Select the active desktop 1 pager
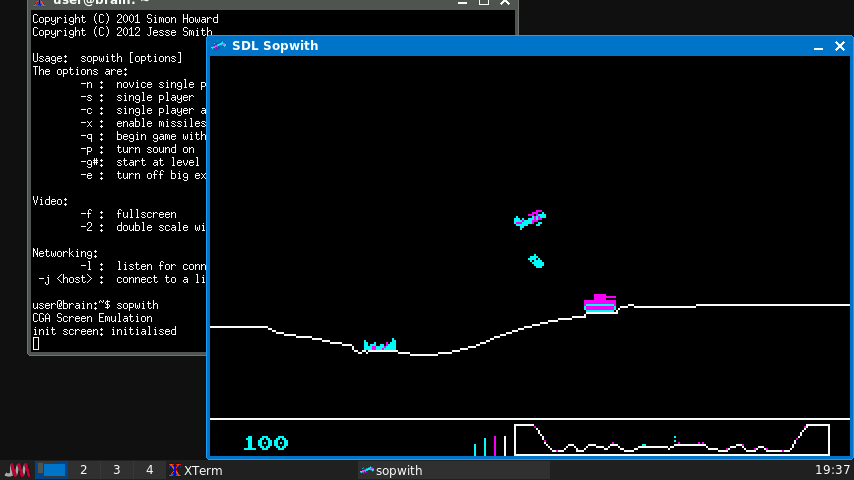 tap(52, 470)
